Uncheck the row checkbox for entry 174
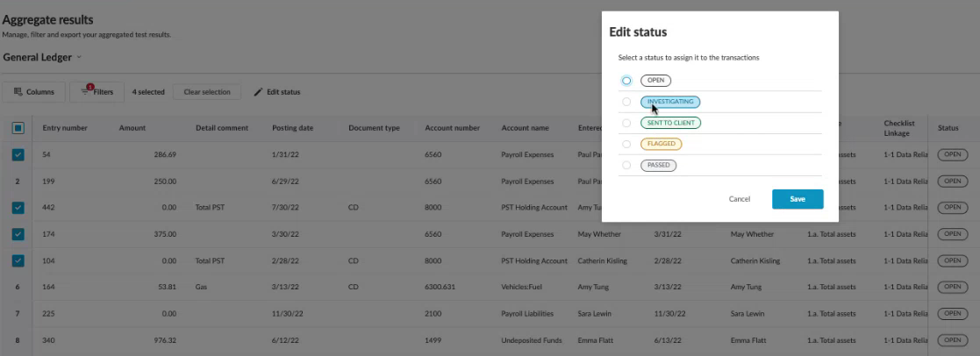 coord(18,235)
